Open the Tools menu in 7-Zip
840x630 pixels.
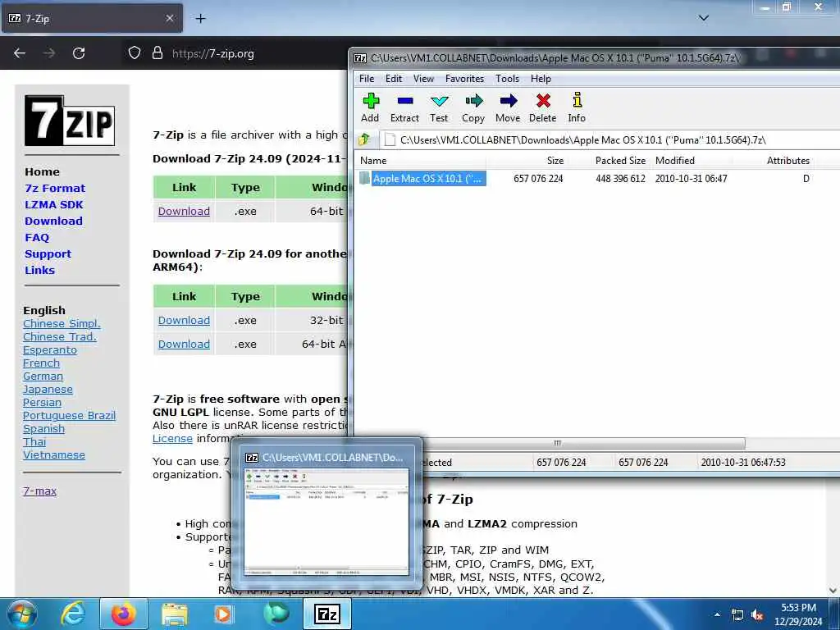pyautogui.click(x=507, y=79)
